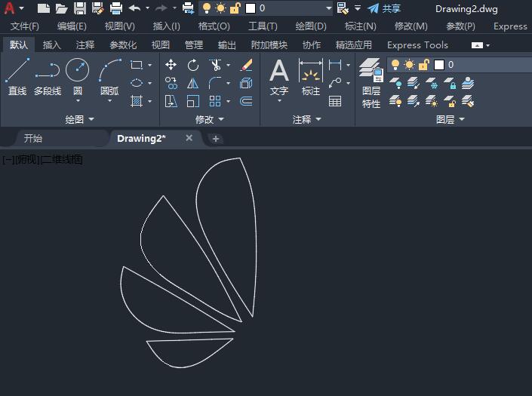Click the Save icon in quick access toolbar
The width and height of the screenshot is (532, 396).
pyautogui.click(x=80, y=8)
